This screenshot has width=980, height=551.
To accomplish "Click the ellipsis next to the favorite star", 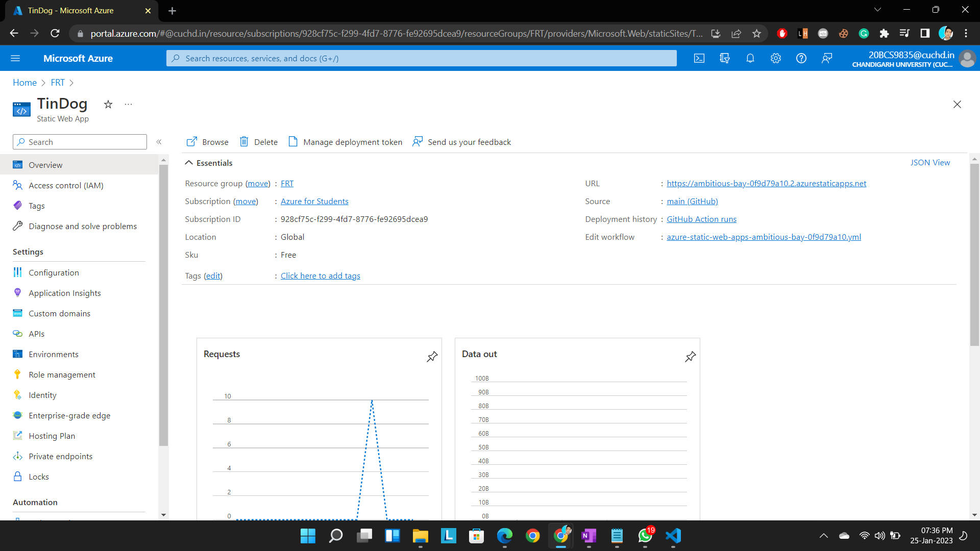I will [x=128, y=104].
